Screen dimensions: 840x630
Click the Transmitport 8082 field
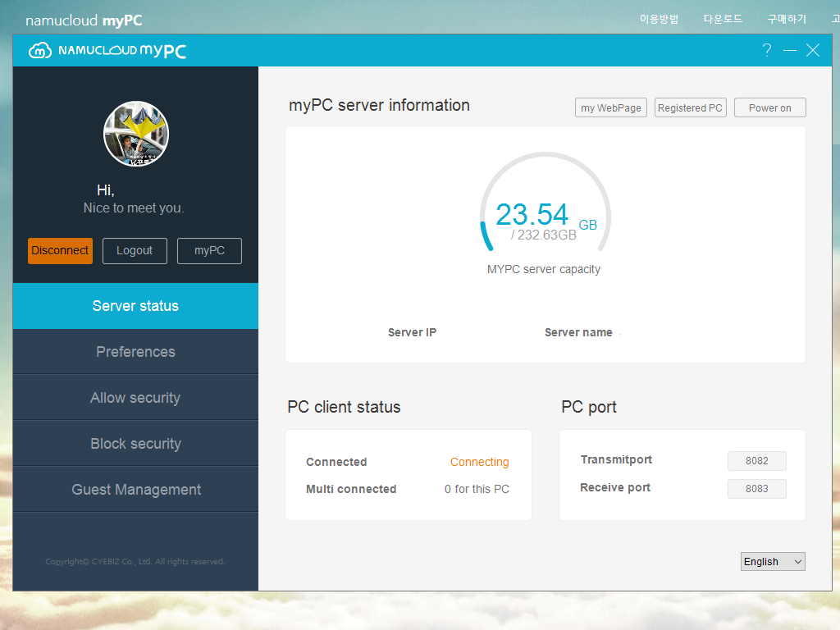(x=756, y=461)
